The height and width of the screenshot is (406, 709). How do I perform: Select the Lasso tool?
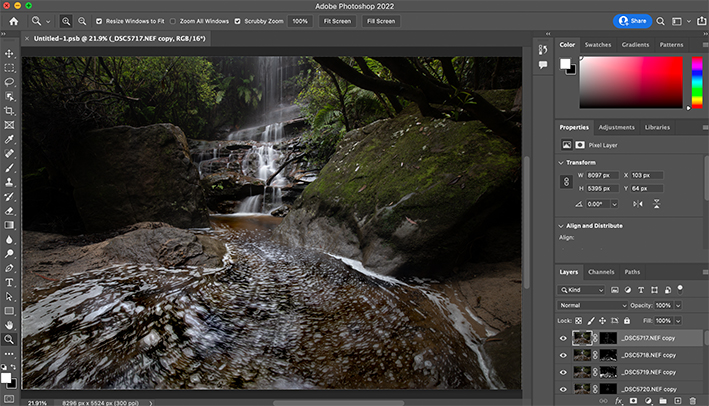pyautogui.click(x=9, y=82)
